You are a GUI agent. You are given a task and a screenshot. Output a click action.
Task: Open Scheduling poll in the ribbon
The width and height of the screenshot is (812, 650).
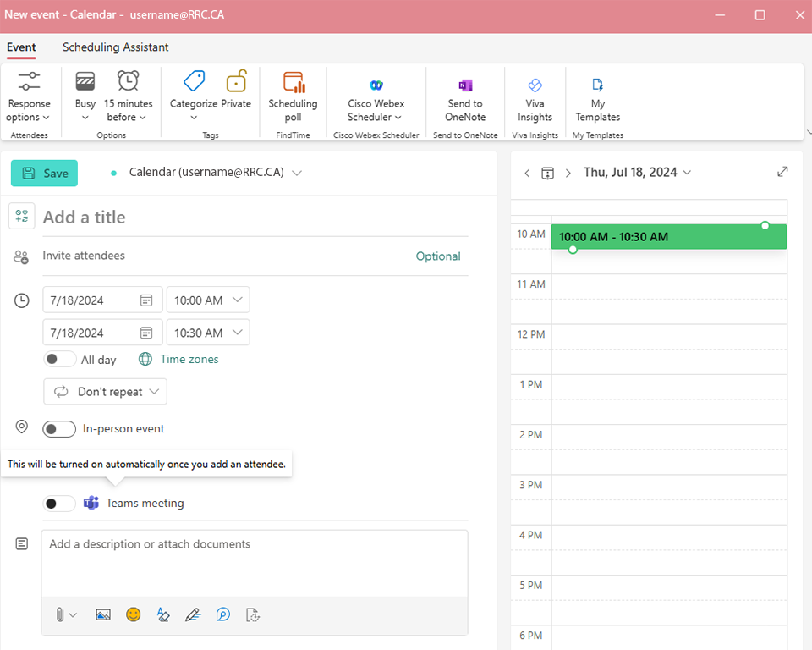(x=293, y=96)
